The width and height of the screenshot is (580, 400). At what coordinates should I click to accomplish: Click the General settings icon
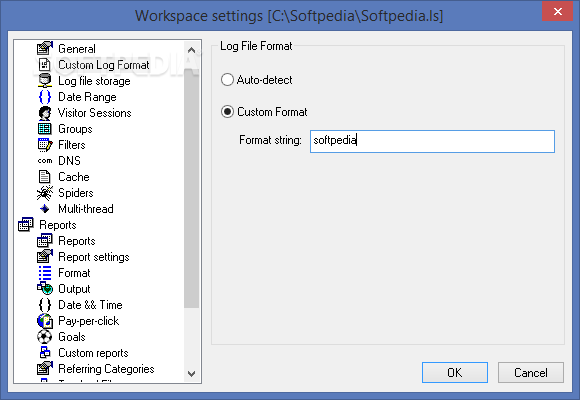(x=45, y=48)
